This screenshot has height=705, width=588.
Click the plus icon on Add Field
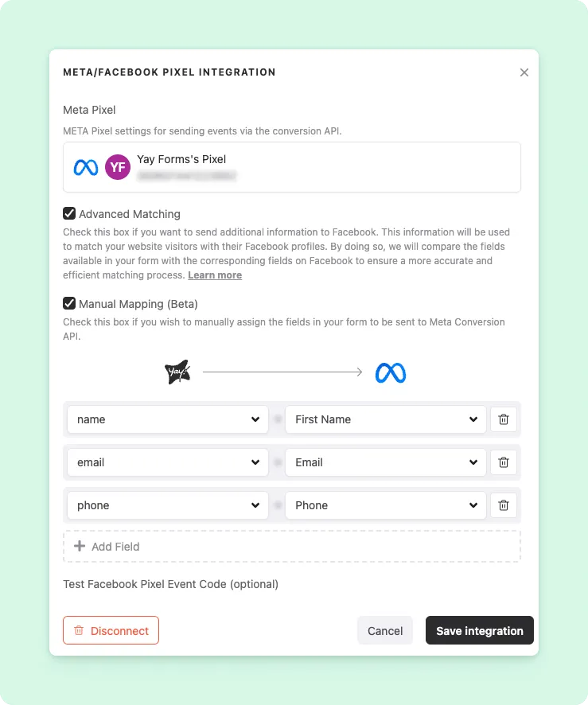80,547
